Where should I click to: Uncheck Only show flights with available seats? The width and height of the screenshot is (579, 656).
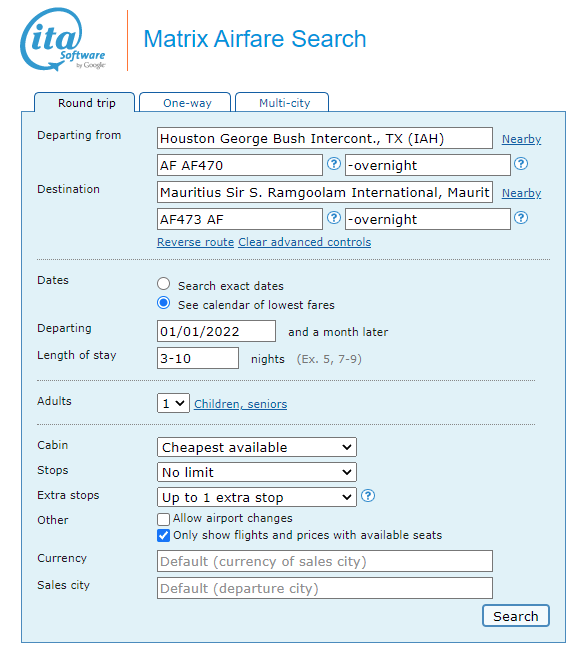click(x=164, y=536)
